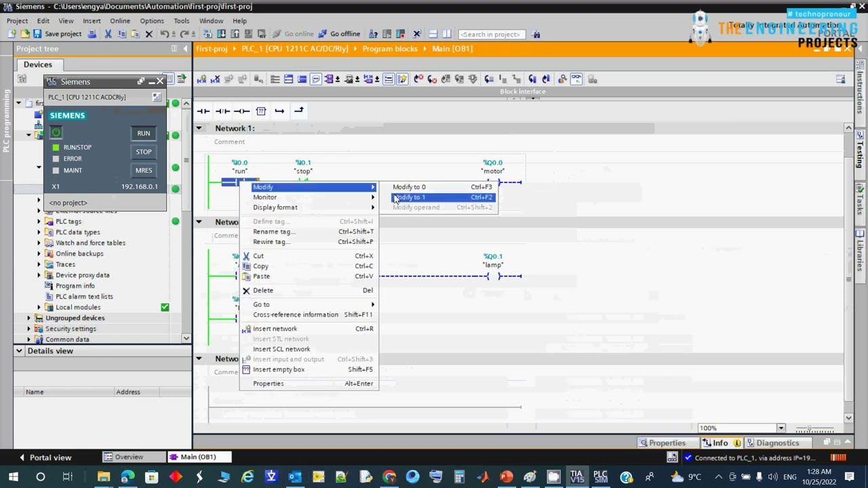Viewport: 868px width, 488px height.
Task: Open the Monitor submenu in context menu
Action: point(309,197)
